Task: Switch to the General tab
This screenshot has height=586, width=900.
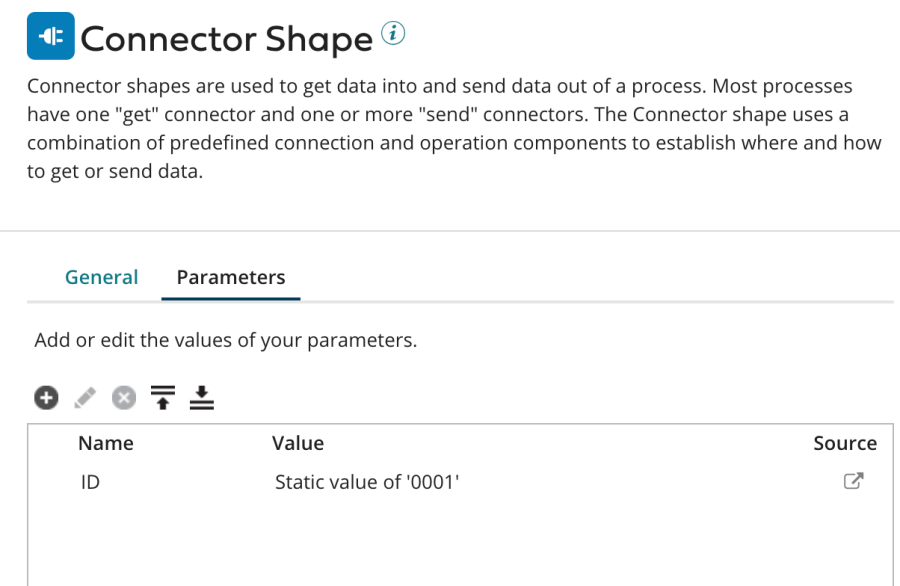Action: click(101, 277)
